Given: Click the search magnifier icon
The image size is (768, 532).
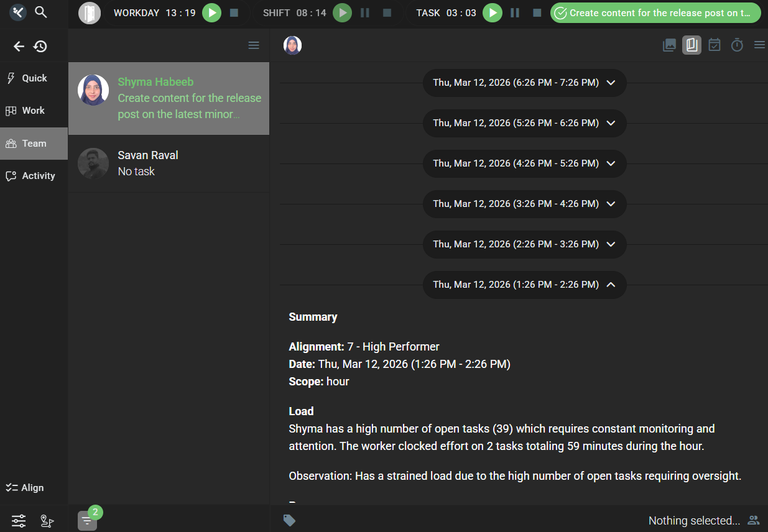Looking at the screenshot, I should [41, 12].
